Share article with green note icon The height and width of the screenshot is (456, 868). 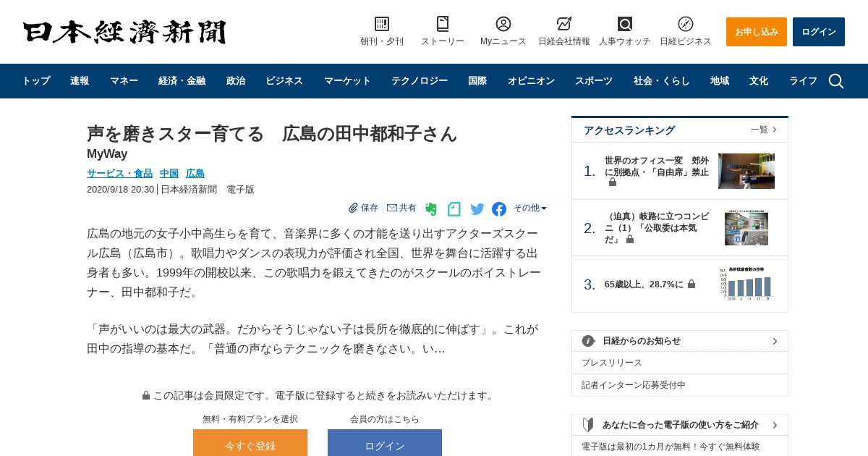point(454,209)
